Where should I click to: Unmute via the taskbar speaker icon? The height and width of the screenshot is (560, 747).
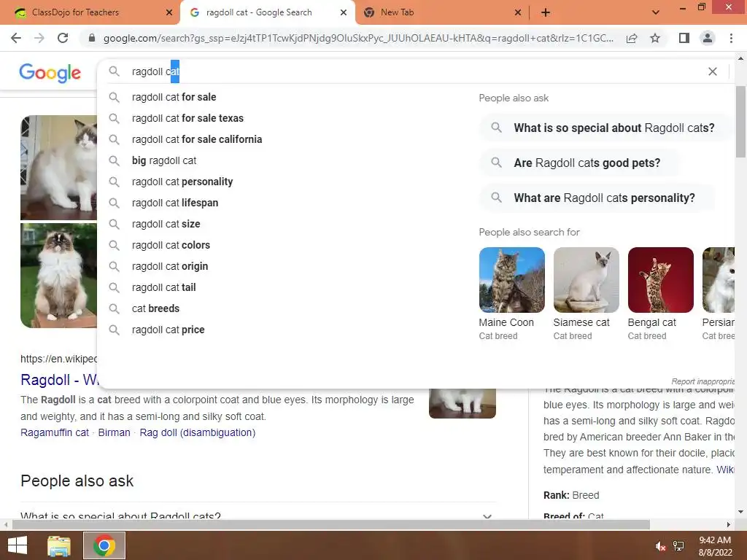click(660, 546)
